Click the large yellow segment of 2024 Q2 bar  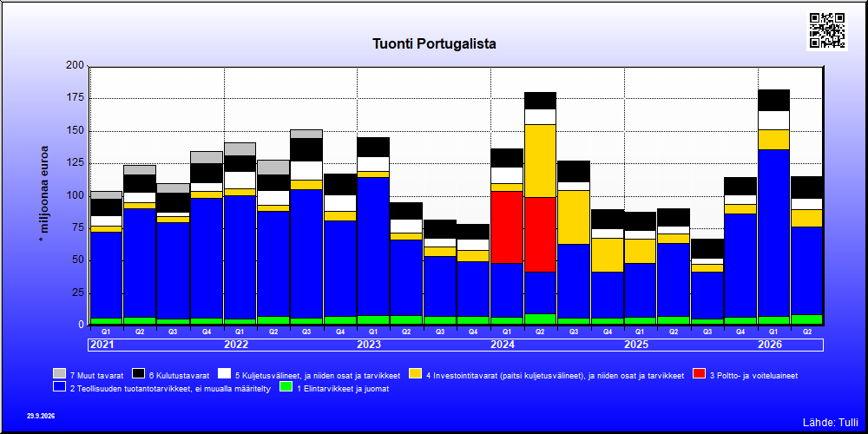pos(540,161)
